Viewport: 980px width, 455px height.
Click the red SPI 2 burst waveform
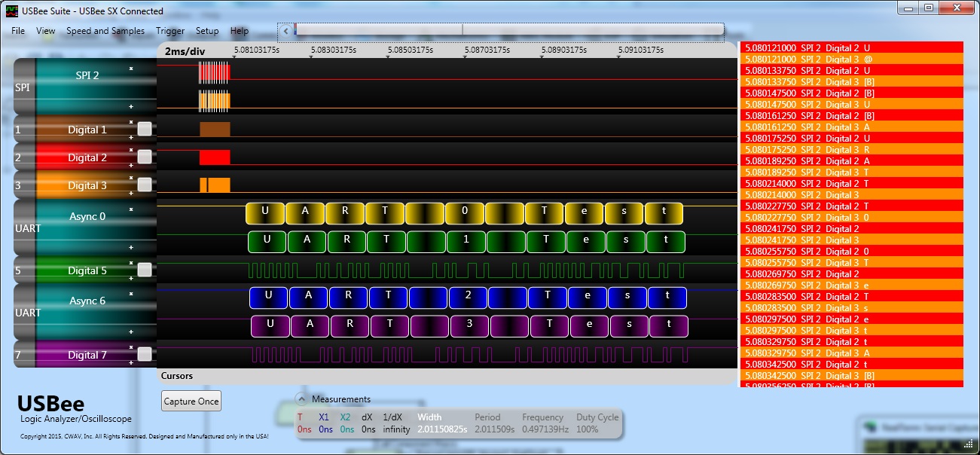[214, 72]
